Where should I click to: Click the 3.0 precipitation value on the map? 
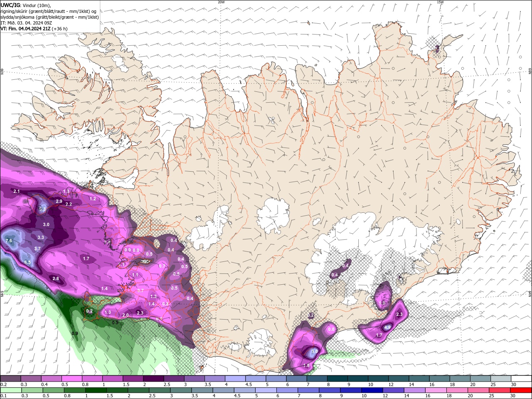[x=46, y=224]
